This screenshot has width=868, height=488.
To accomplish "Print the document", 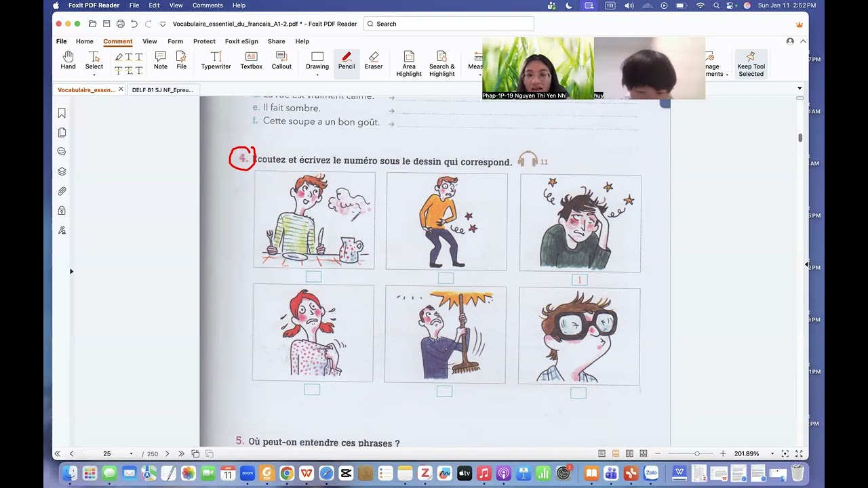I will pyautogui.click(x=120, y=24).
